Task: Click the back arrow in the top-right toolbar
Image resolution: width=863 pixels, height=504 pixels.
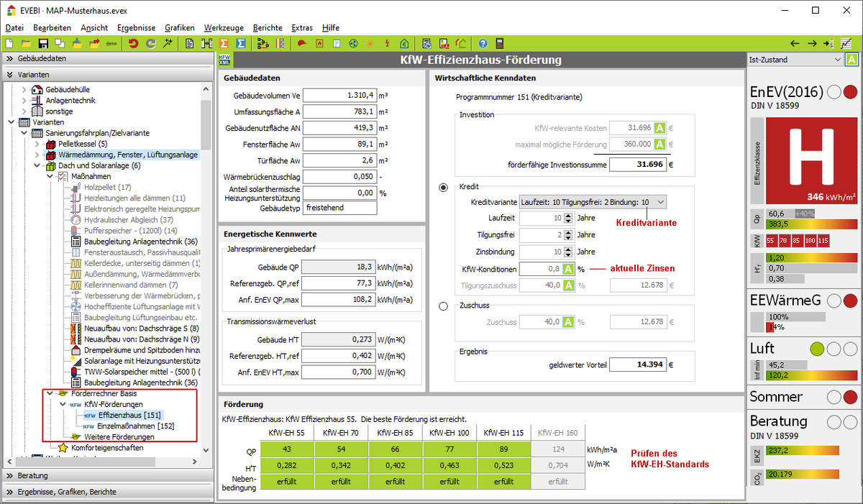Action: tap(795, 43)
